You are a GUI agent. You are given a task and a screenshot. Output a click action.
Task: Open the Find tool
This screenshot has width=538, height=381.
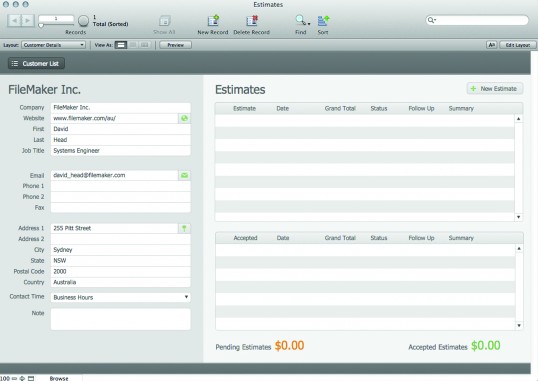coord(300,21)
